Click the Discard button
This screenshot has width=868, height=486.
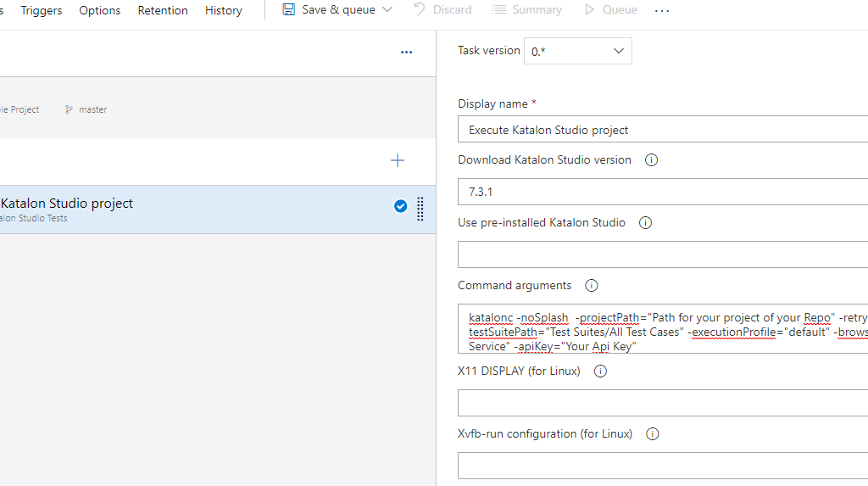(x=442, y=9)
